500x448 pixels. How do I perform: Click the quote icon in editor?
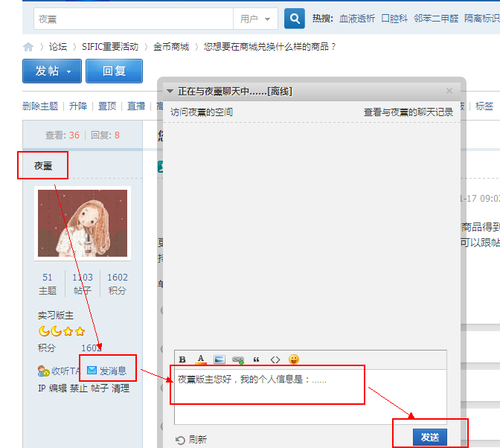257,359
